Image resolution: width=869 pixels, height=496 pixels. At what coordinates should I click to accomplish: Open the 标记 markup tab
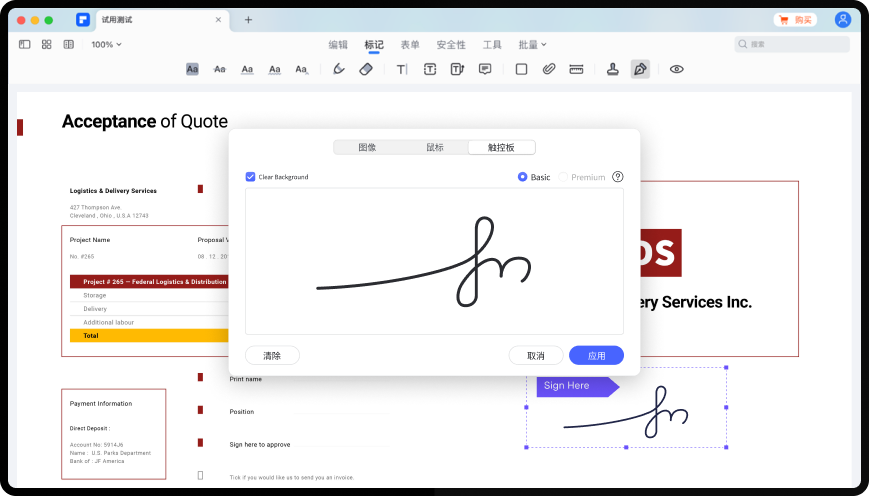374,45
